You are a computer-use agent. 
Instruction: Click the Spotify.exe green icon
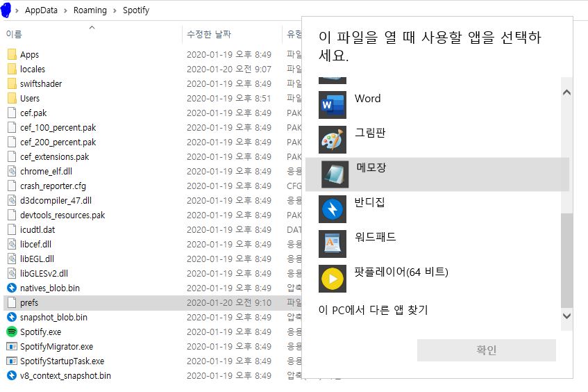(x=12, y=332)
